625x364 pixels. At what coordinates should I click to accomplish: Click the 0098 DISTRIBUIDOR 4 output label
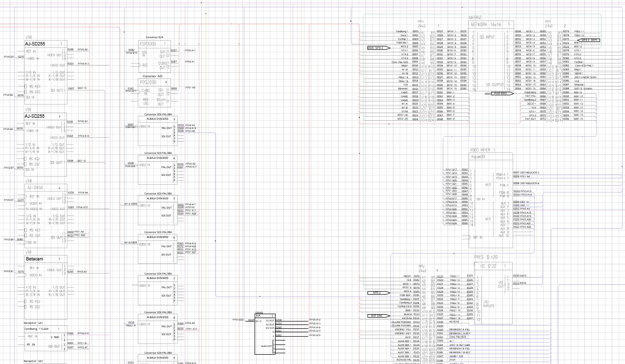click(x=526, y=183)
